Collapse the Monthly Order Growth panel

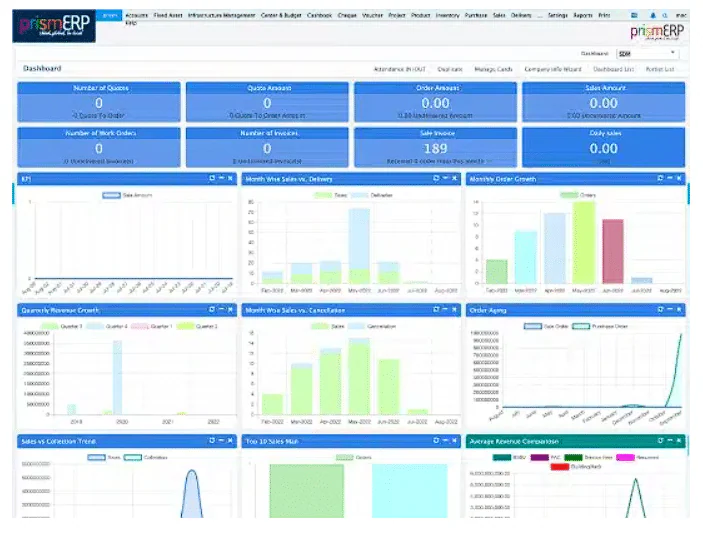[x=669, y=178]
